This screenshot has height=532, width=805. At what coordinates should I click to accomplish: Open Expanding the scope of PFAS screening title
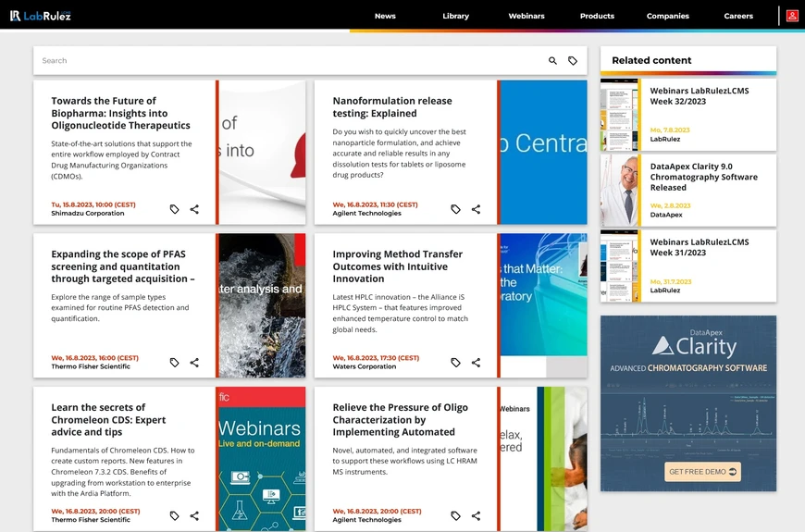123,266
